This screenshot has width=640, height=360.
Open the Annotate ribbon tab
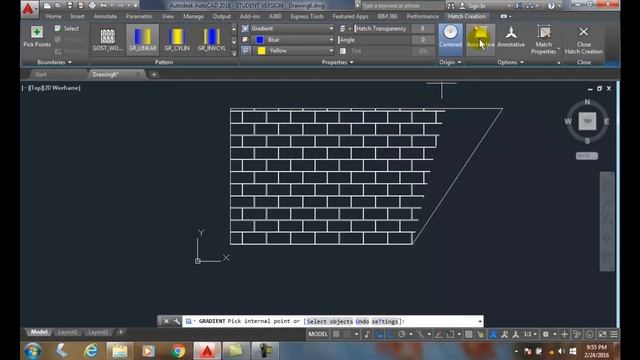(105, 16)
